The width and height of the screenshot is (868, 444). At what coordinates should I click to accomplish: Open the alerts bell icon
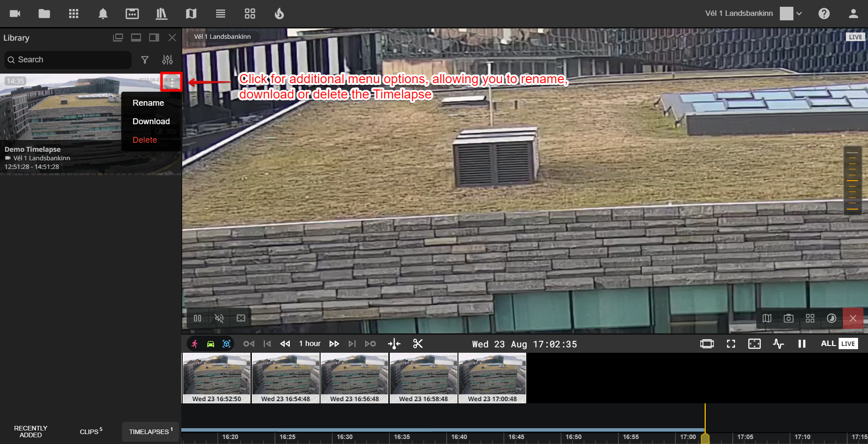tap(103, 14)
